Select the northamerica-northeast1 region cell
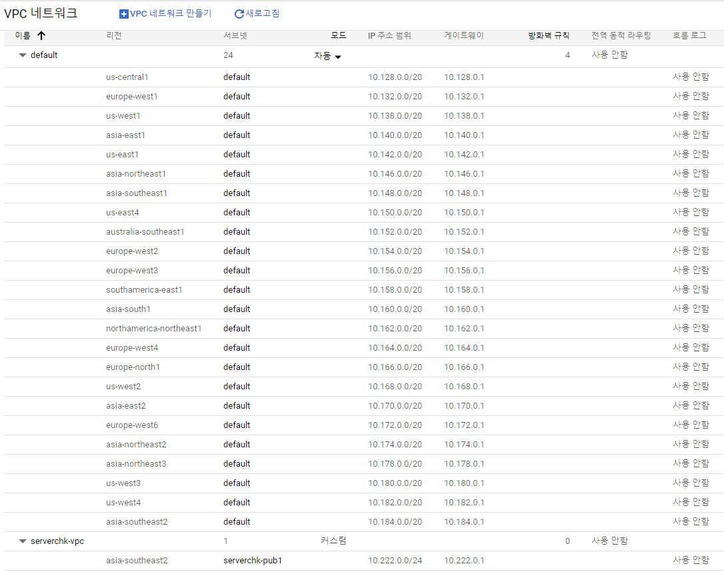This screenshot has width=724, height=588. [x=154, y=329]
